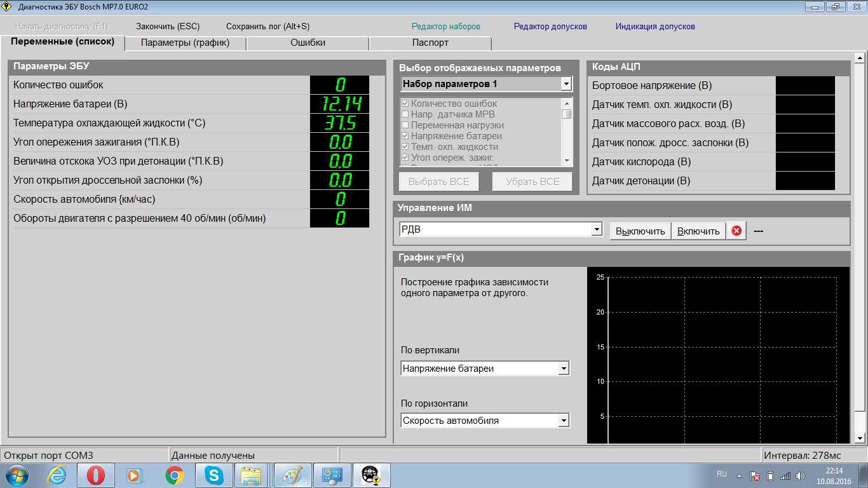Open Индикация допусков
The image size is (868, 488).
point(655,27)
